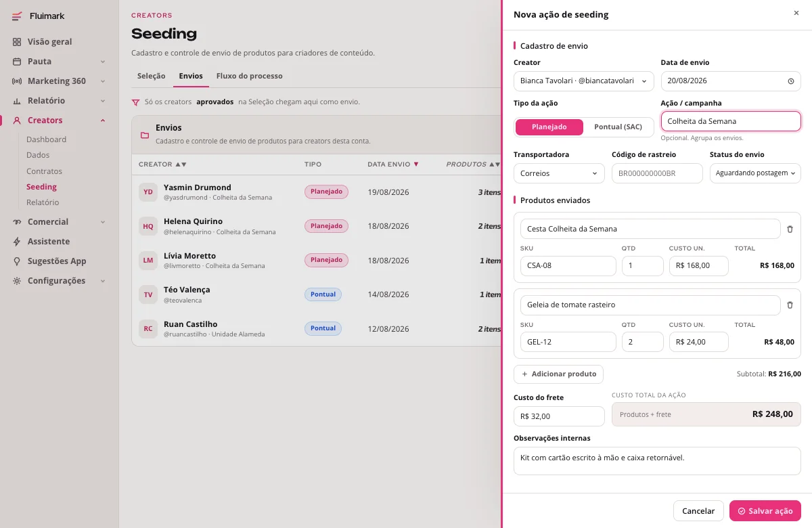Click the filter funnel icon above the table
Viewport: 812px width, 528px height.
coord(135,102)
